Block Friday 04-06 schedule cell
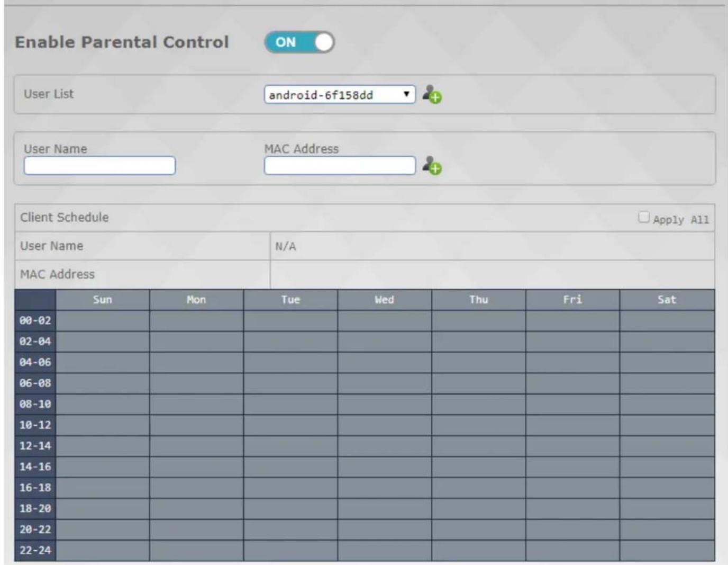This screenshot has width=728, height=565. point(572,363)
